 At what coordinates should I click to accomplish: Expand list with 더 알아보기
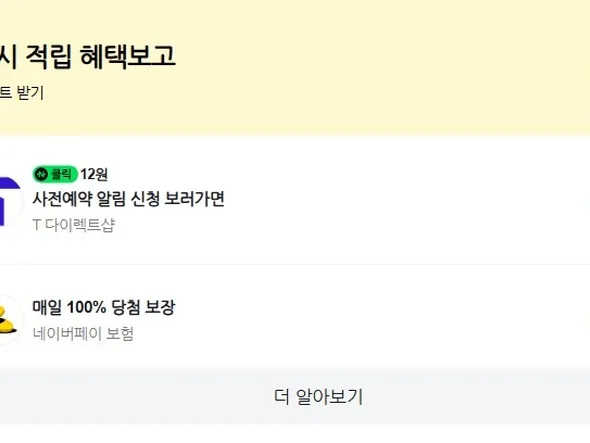(x=318, y=397)
